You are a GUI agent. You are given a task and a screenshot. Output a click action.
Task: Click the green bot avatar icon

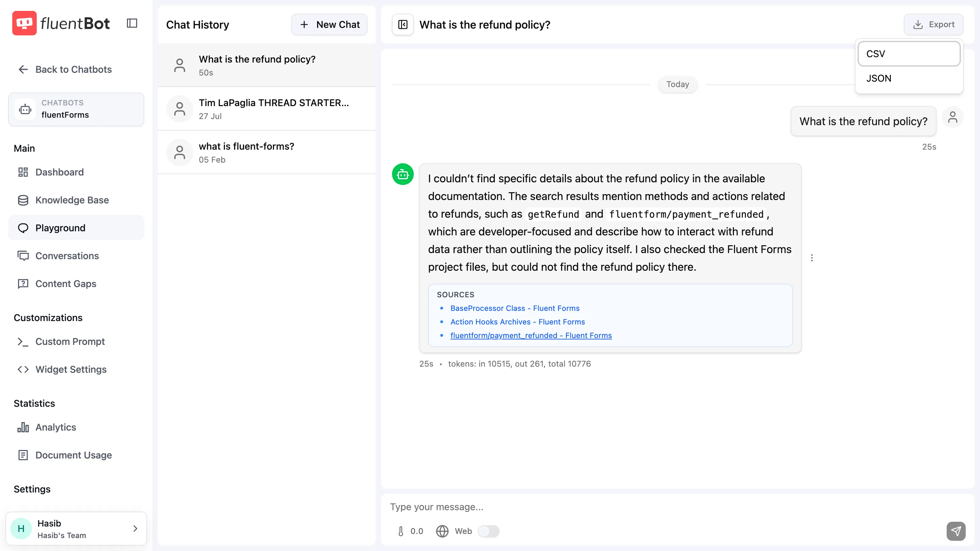click(x=403, y=174)
